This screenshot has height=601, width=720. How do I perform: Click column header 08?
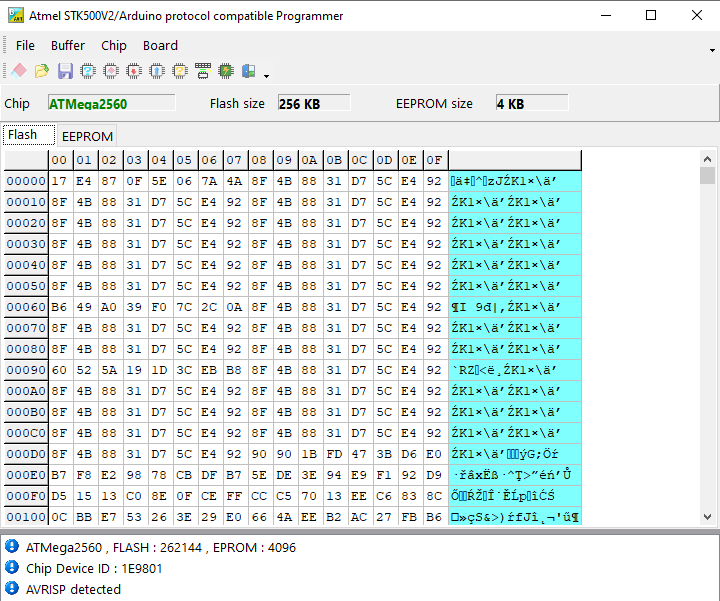(x=260, y=160)
